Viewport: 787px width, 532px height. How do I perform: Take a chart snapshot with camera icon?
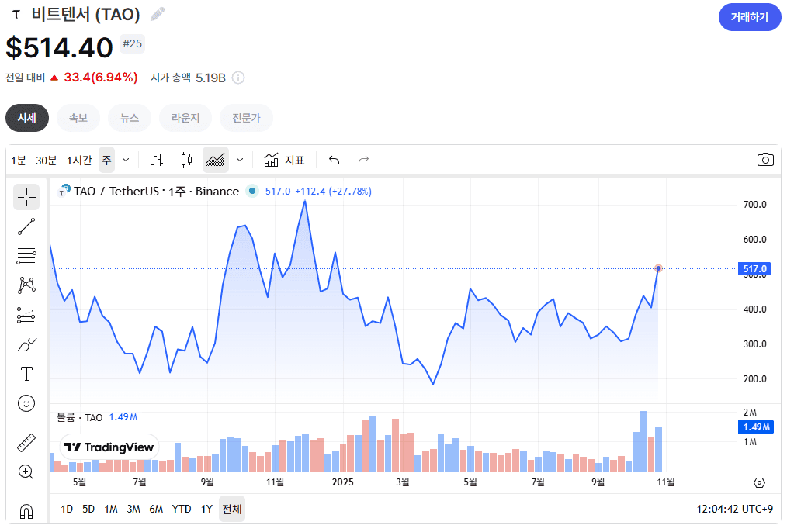pyautogui.click(x=765, y=160)
